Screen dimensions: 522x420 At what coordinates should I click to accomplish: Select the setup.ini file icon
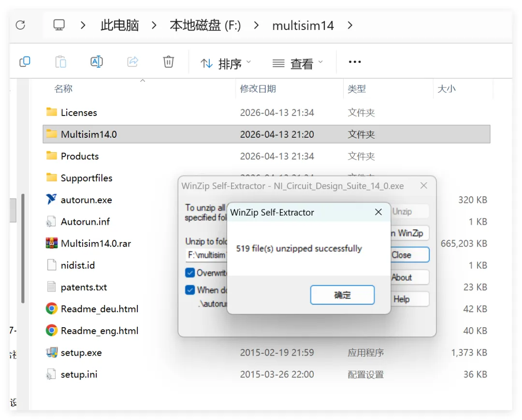pos(51,374)
